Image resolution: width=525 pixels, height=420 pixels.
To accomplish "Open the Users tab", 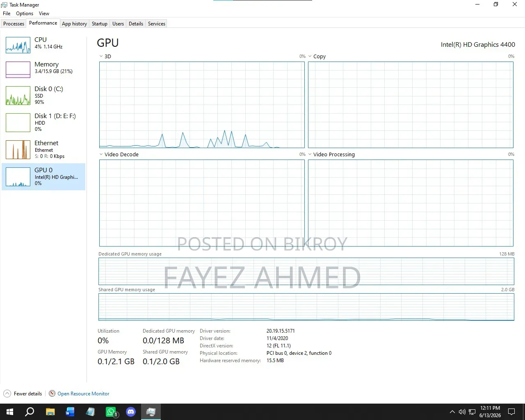I will click(118, 24).
